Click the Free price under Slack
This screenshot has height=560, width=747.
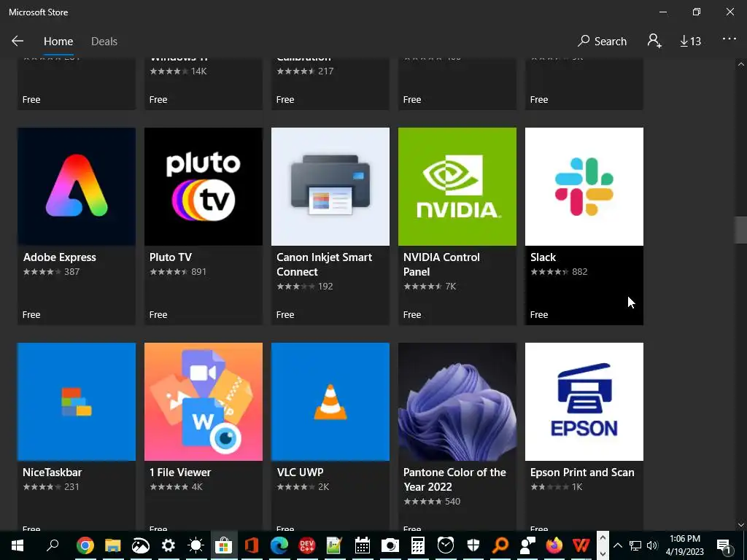(x=539, y=315)
